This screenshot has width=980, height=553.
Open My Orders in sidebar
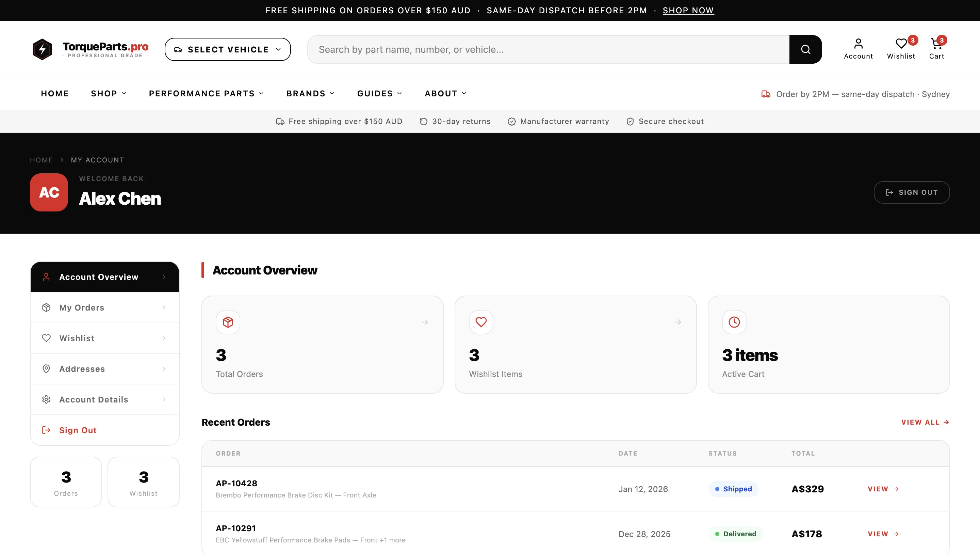point(104,307)
